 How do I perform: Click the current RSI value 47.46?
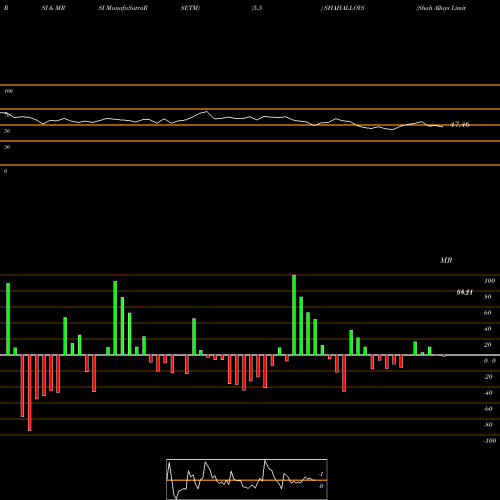pyautogui.click(x=460, y=125)
